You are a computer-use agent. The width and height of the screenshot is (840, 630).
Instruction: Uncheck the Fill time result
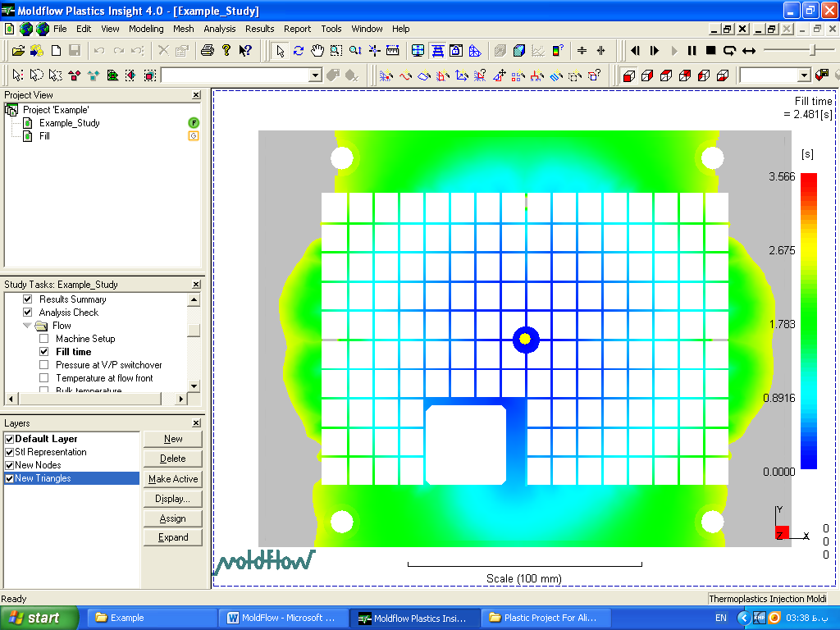click(x=44, y=352)
